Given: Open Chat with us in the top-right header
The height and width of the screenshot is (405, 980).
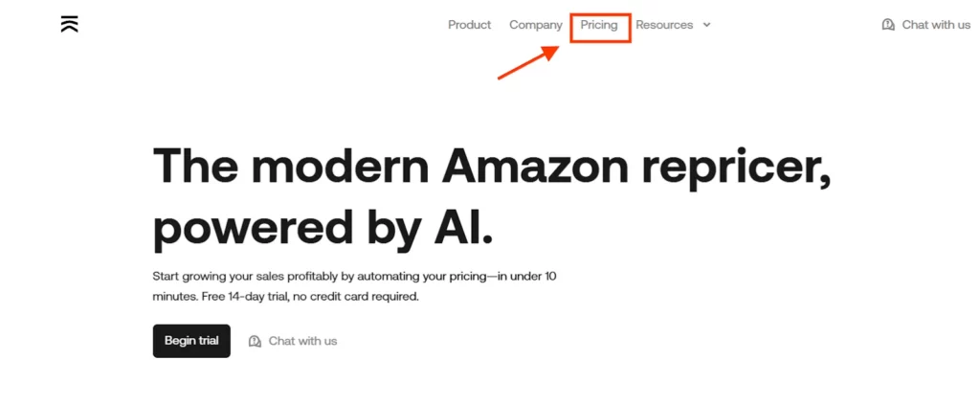Looking at the screenshot, I should (x=935, y=25).
